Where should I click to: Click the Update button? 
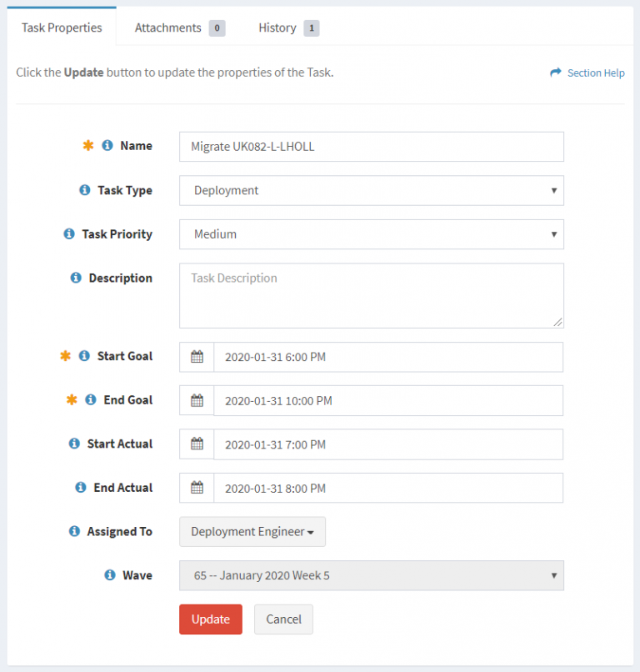tap(210, 619)
